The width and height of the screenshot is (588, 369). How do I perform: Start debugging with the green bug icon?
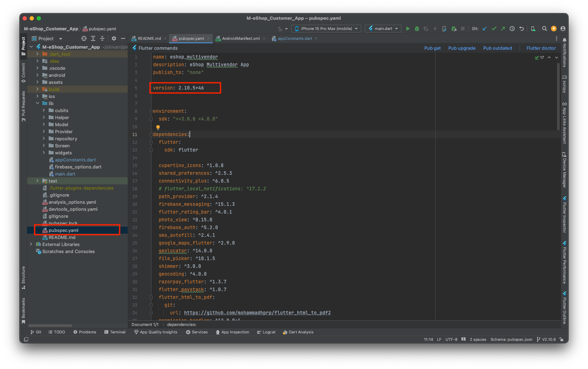[x=417, y=29]
